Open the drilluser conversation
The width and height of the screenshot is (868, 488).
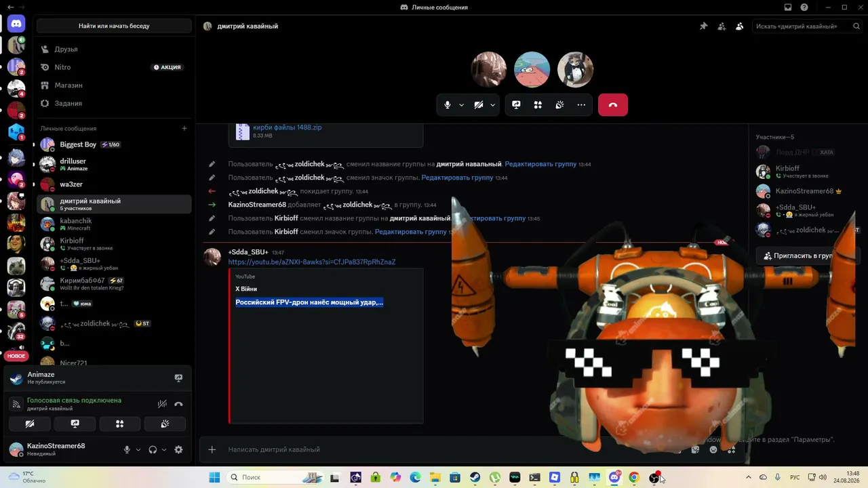[114, 165]
